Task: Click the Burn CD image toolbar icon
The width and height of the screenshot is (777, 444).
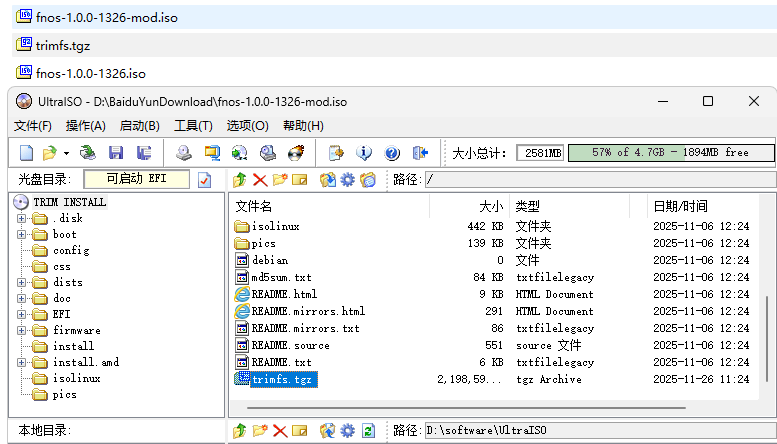Action: pos(296,153)
